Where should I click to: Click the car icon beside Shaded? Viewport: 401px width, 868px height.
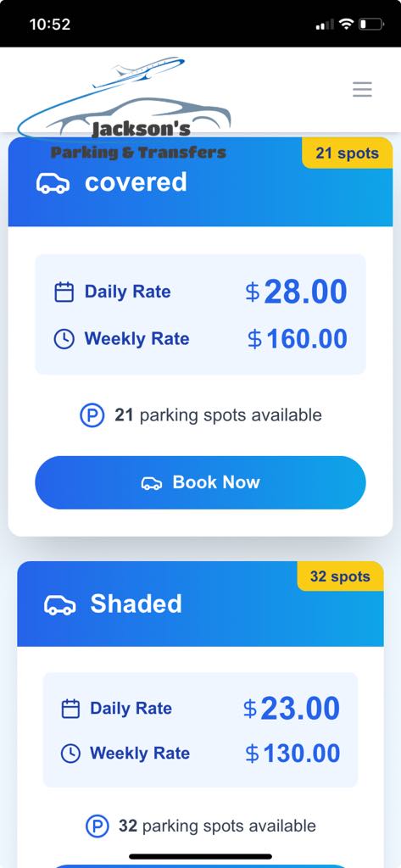(60, 605)
